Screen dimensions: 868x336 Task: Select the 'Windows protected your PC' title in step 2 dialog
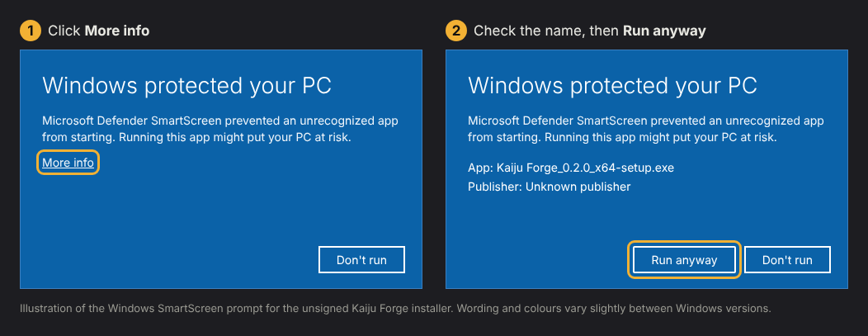(x=612, y=86)
